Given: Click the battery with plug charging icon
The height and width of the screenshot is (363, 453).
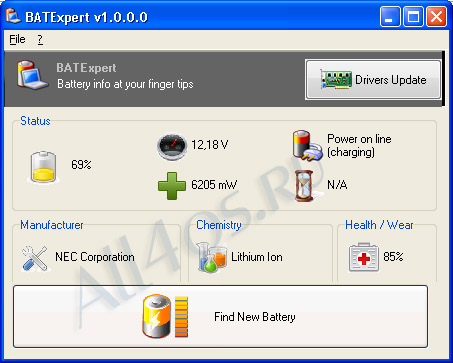Looking at the screenshot, I should tap(307, 146).
